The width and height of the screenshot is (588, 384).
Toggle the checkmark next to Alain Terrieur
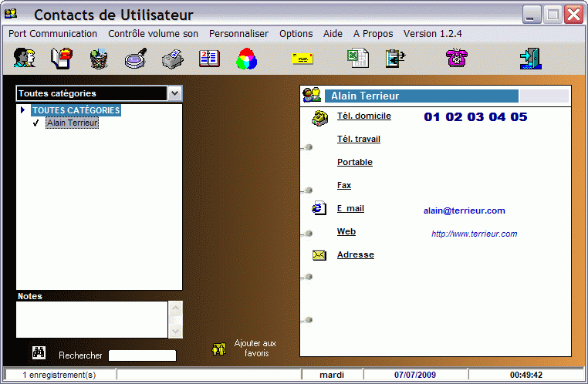click(35, 123)
